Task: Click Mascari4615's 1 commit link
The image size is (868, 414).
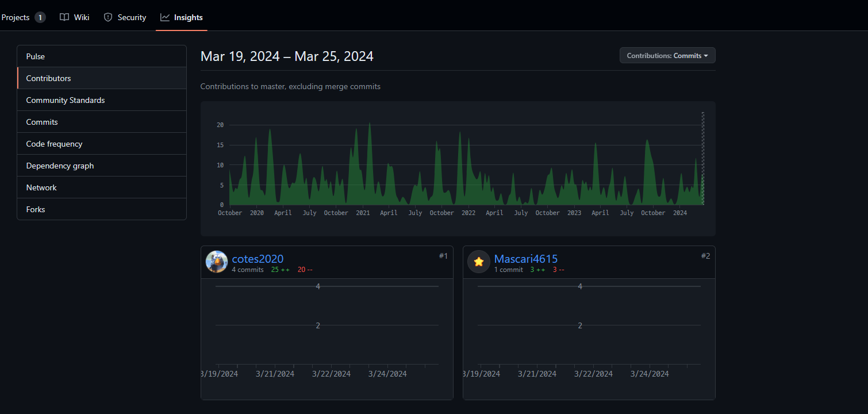Action: pos(508,270)
